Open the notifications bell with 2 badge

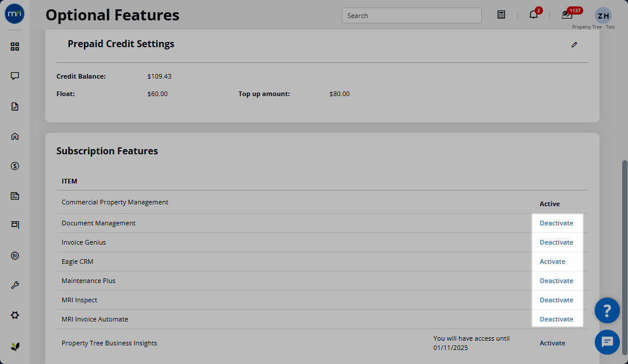pyautogui.click(x=534, y=14)
